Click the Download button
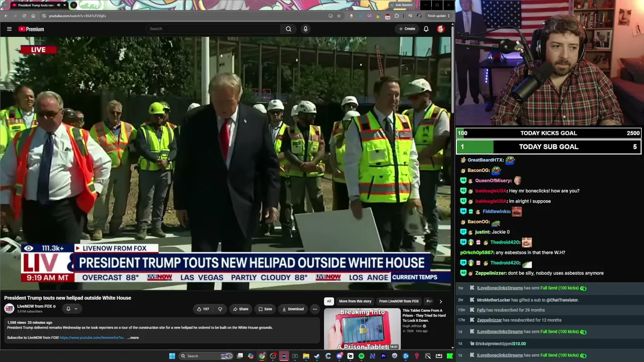This screenshot has width=644, height=362. [x=293, y=309]
